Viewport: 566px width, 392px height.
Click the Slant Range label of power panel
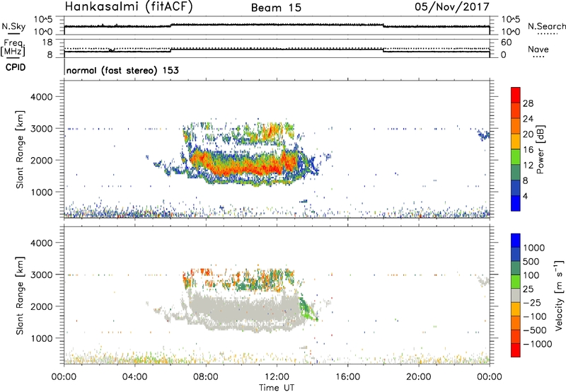[20, 149]
